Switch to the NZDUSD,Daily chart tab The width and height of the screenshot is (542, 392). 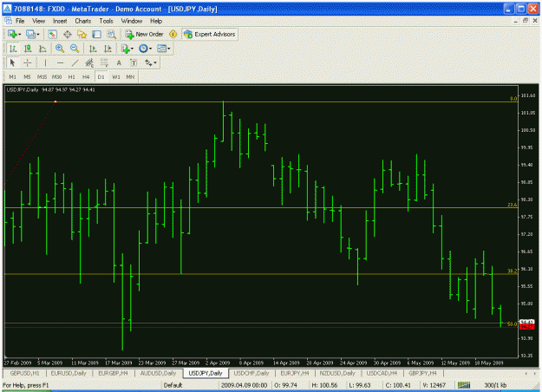[337, 373]
